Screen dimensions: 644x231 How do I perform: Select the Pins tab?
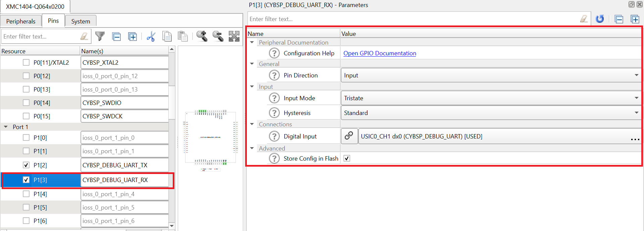[53, 20]
